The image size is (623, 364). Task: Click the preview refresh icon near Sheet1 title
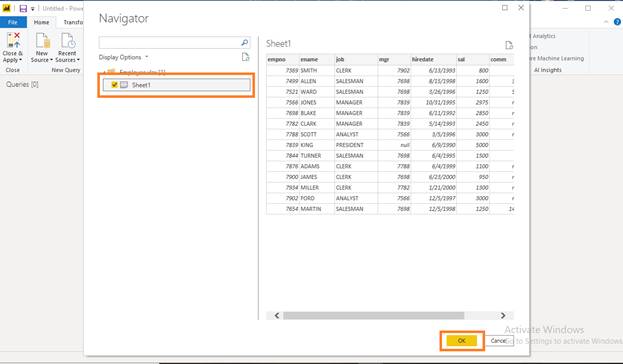tap(509, 45)
